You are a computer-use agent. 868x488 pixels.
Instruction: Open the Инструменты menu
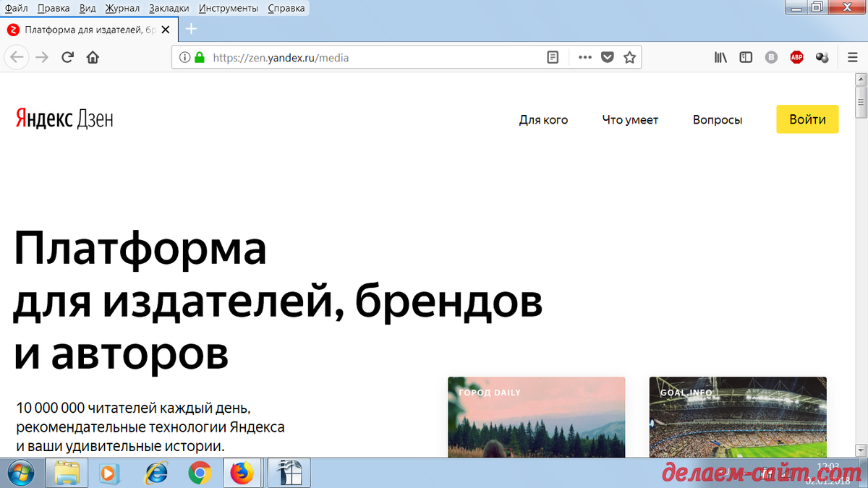229,8
